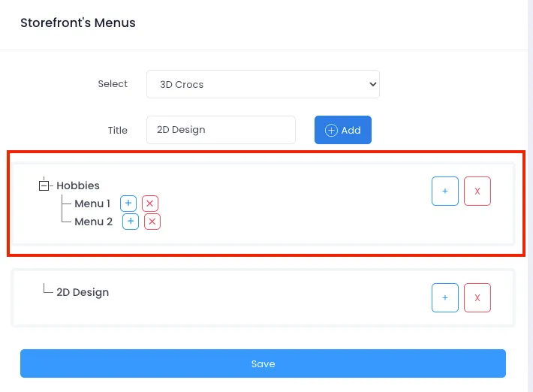Delete the 2D Design menu card
The height and width of the screenshot is (392, 533).
tap(477, 298)
